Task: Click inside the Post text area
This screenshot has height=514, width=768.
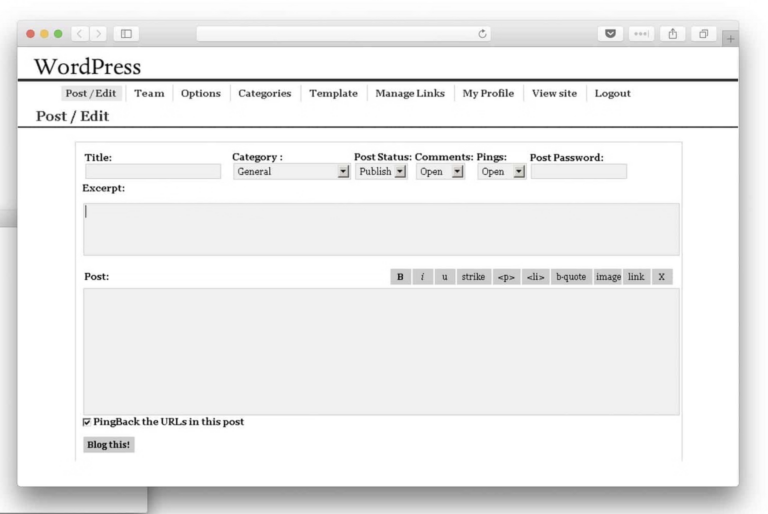Action: point(381,351)
